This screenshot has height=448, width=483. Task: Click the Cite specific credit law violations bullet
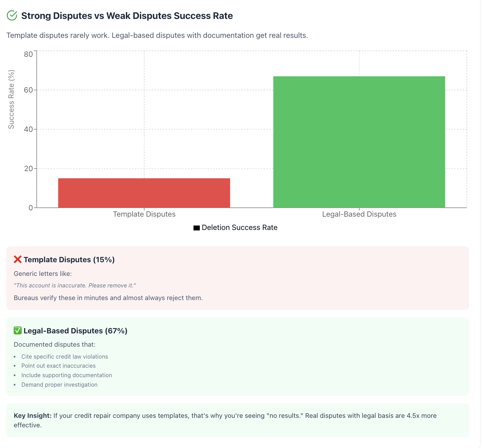tap(64, 357)
